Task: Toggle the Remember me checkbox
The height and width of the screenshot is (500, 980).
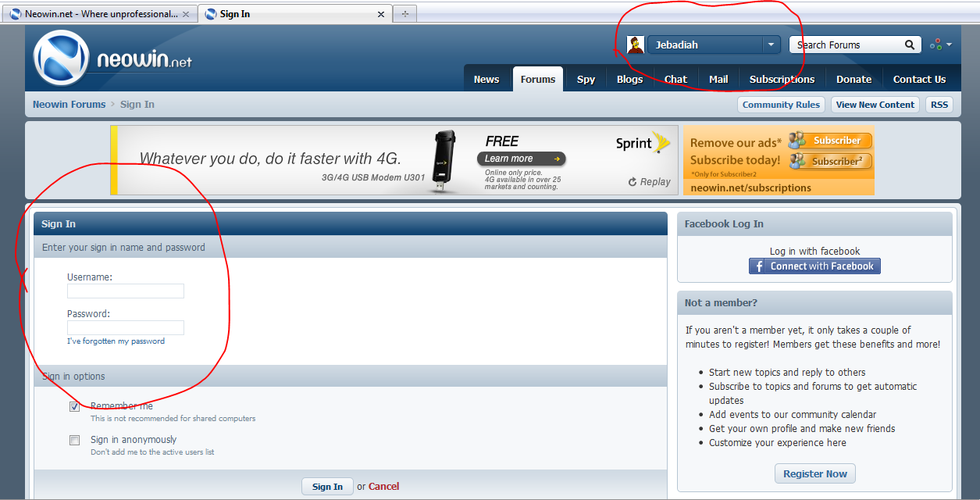Action: coord(74,406)
